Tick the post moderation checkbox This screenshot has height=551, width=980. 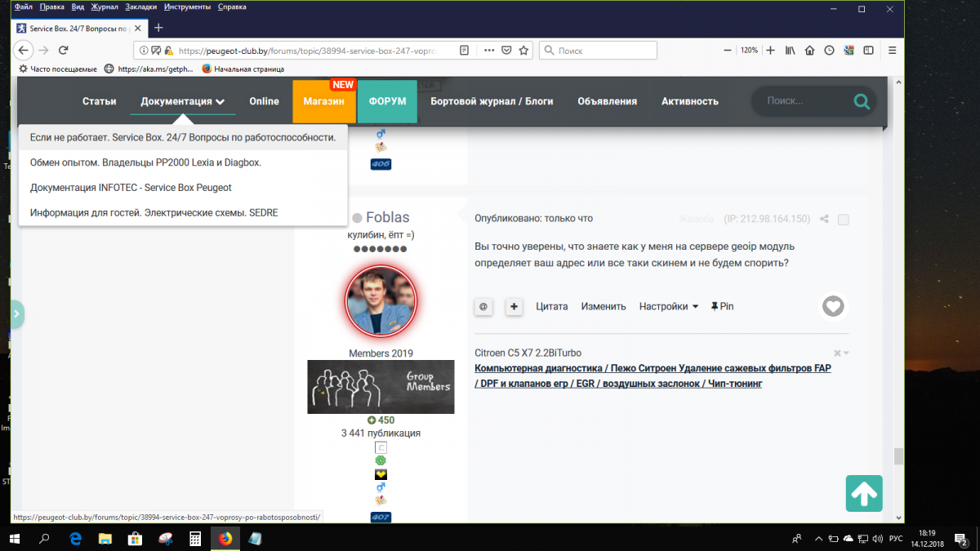[x=843, y=220]
